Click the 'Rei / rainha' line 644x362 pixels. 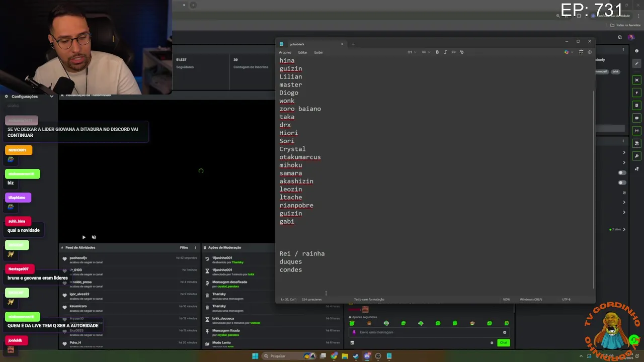click(x=302, y=253)
